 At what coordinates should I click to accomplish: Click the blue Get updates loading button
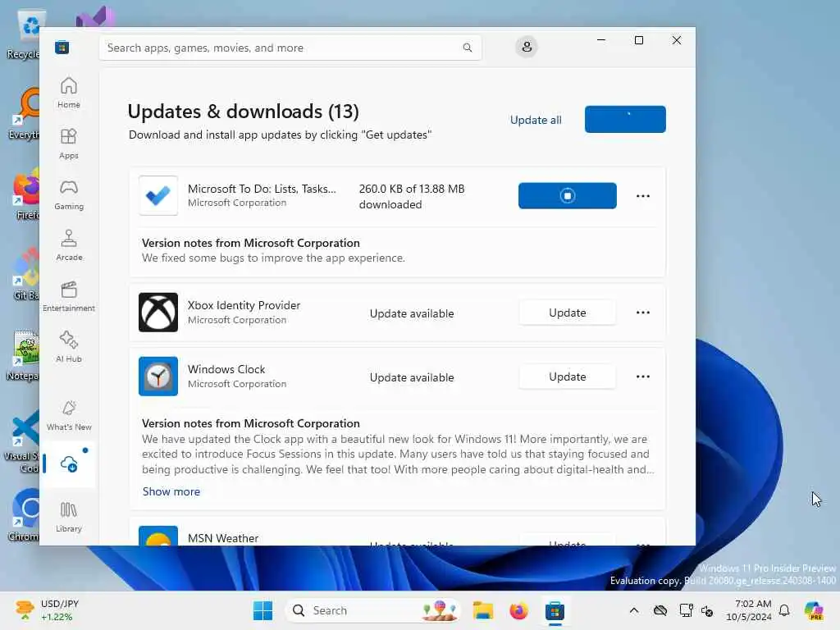point(625,119)
